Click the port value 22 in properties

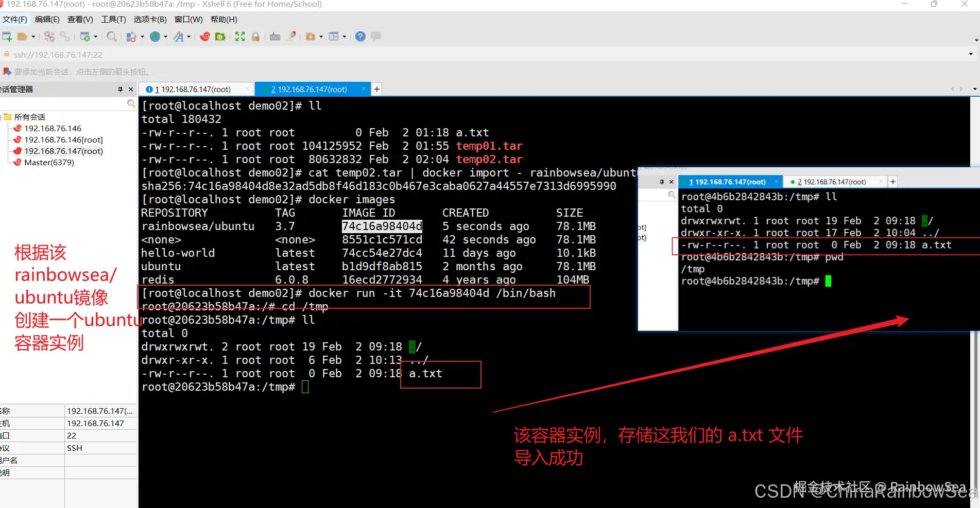tap(72, 435)
